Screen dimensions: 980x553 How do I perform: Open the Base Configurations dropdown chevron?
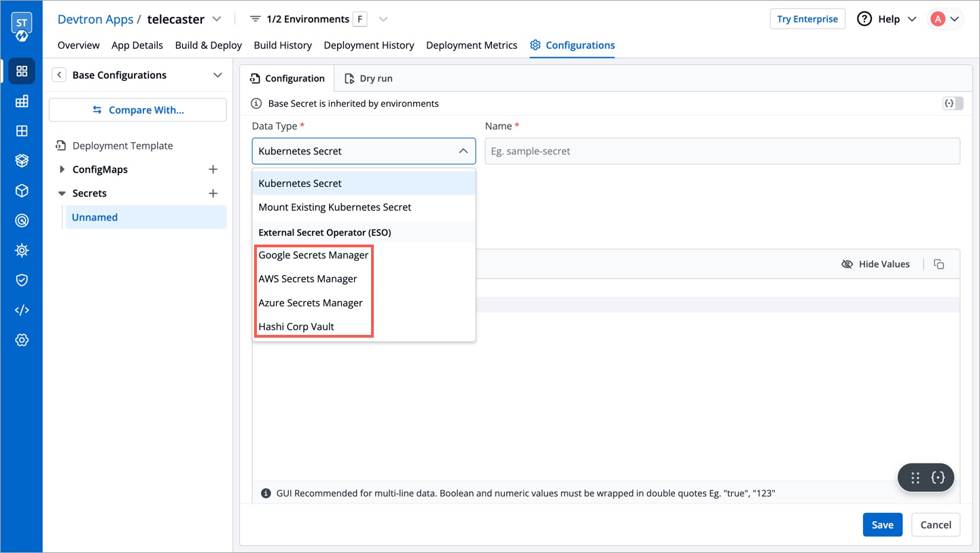click(x=217, y=75)
